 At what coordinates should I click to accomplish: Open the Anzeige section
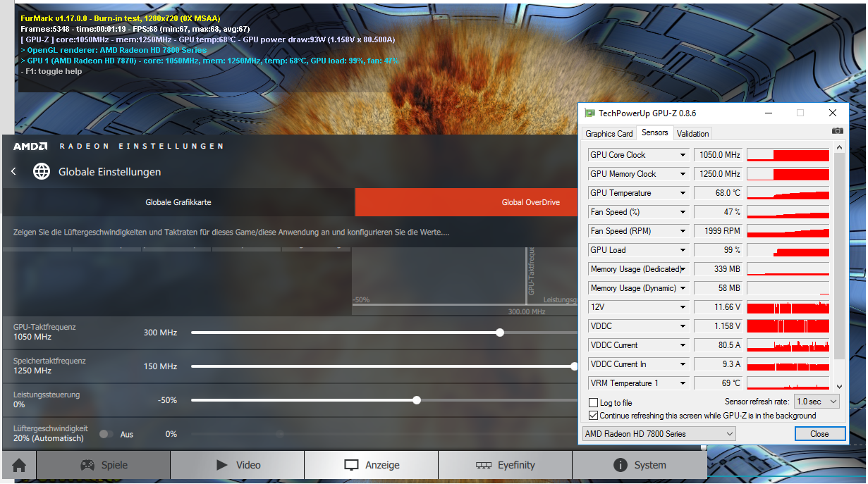pyautogui.click(x=372, y=465)
